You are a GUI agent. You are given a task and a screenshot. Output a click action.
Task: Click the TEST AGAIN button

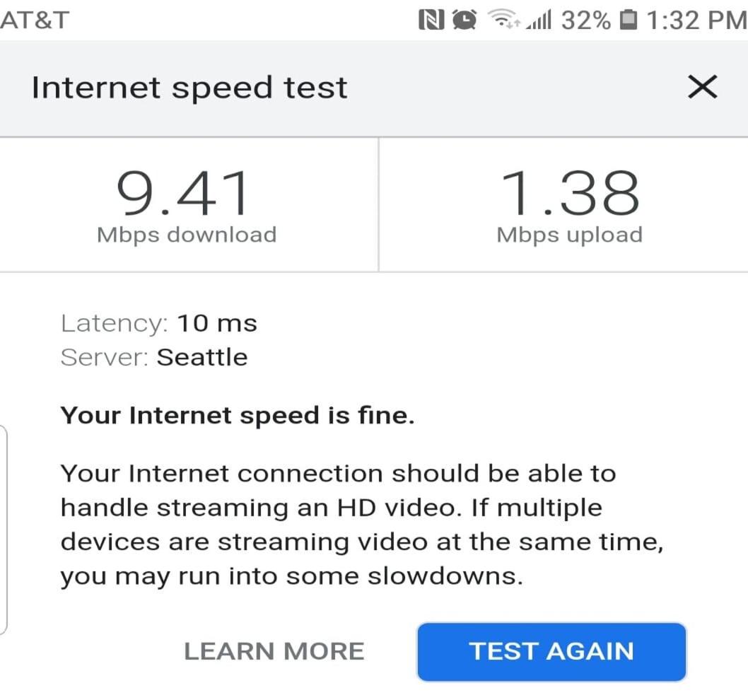click(x=551, y=651)
